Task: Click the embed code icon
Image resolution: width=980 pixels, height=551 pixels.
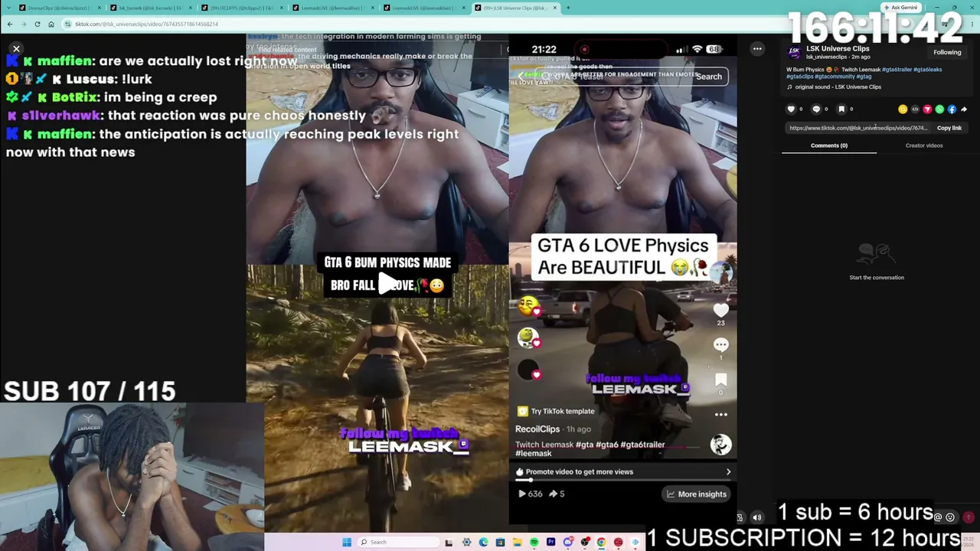Action: pyautogui.click(x=915, y=109)
